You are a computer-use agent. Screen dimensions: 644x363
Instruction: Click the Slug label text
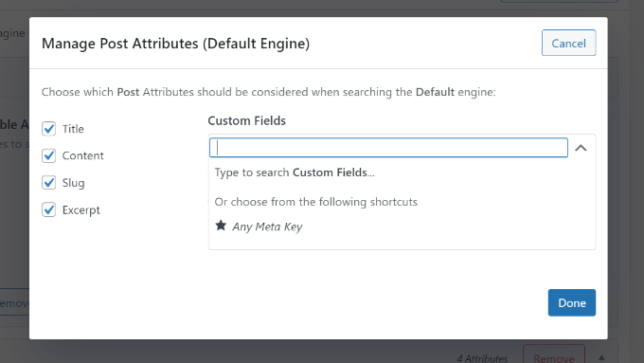[74, 183]
